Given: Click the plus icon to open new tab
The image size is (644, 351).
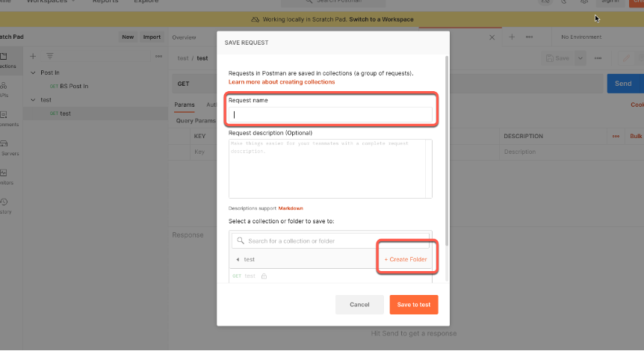Looking at the screenshot, I should [512, 37].
